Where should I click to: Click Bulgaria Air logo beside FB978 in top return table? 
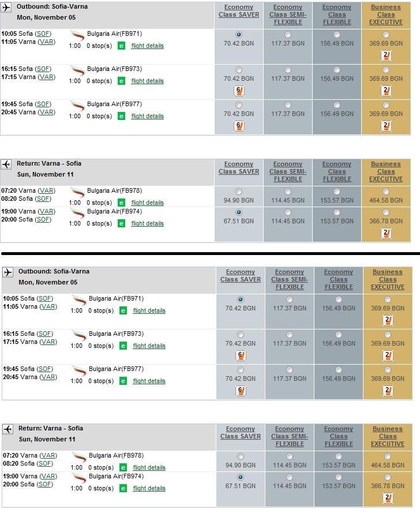click(77, 192)
